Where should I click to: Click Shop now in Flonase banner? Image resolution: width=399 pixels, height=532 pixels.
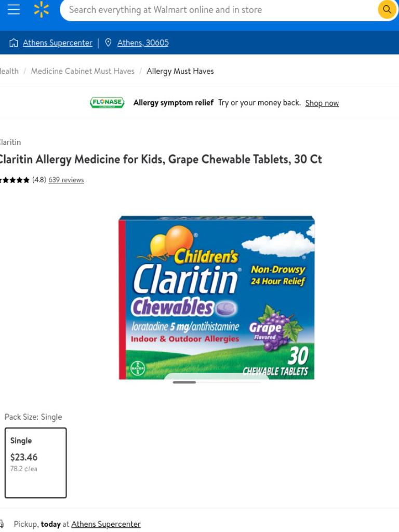[322, 103]
